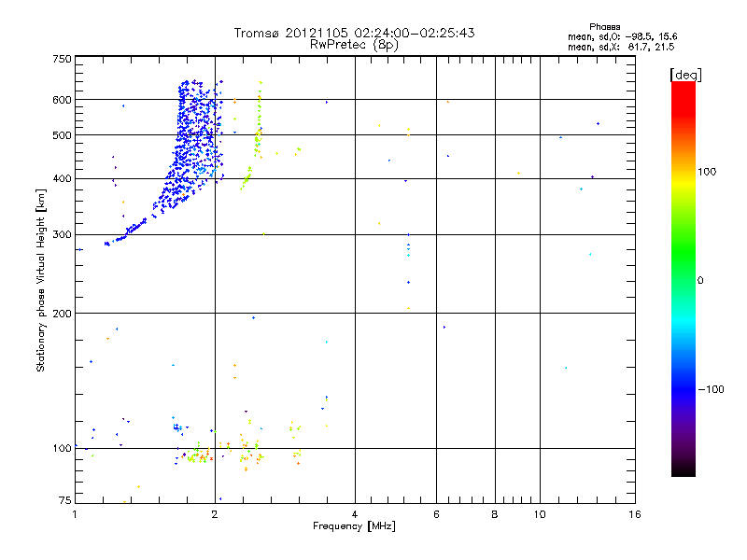
Task: Click the y-axis tick label '100'
Action: (x=62, y=449)
